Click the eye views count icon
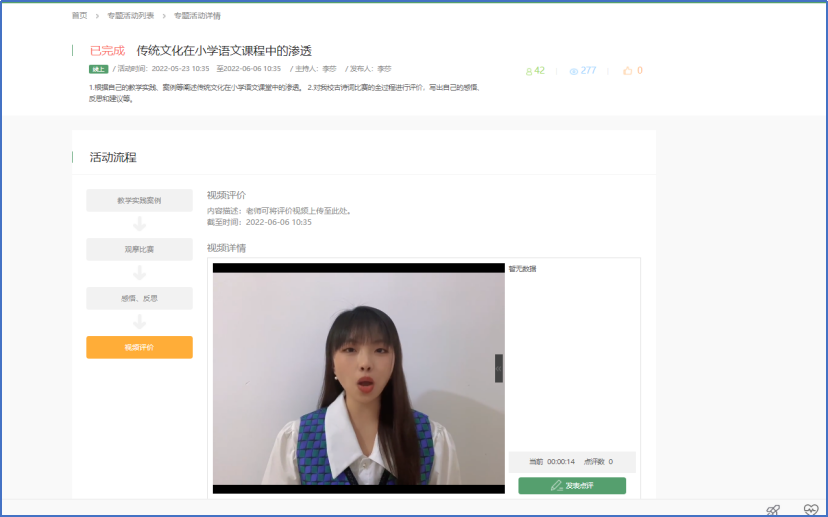 [574, 71]
